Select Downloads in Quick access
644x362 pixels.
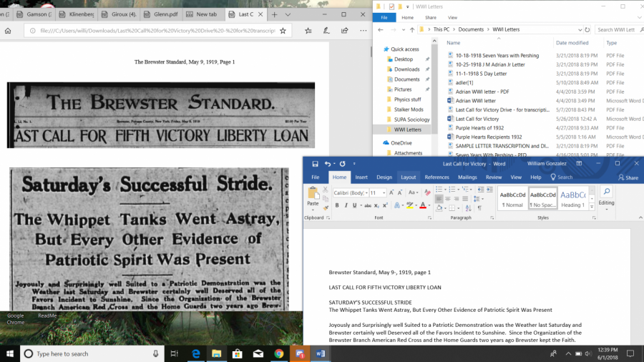click(406, 69)
